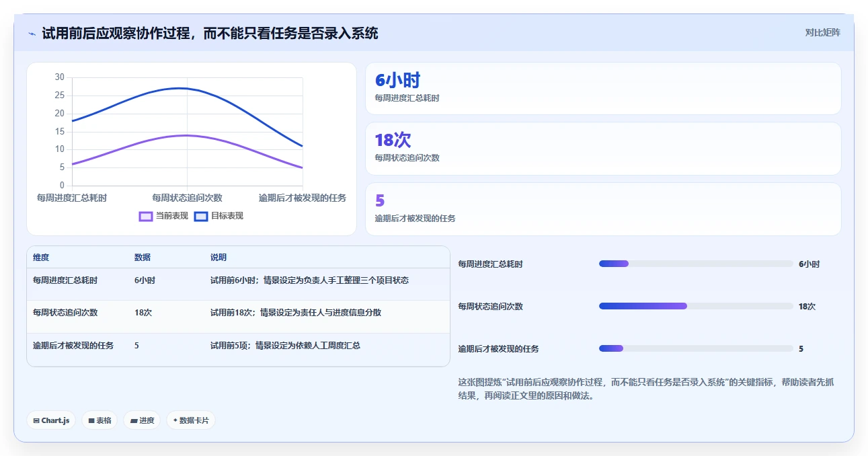Click the 30 y-axis tick label
The height and width of the screenshot is (456, 868).
[x=59, y=77]
